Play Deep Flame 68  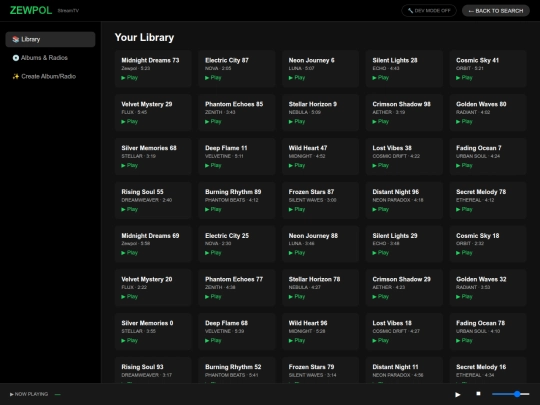(213, 341)
